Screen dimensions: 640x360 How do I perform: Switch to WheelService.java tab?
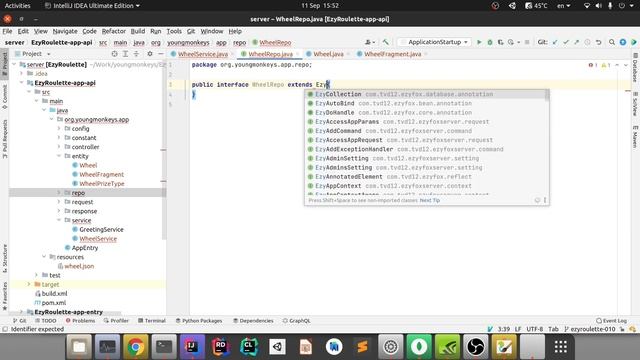coord(203,54)
